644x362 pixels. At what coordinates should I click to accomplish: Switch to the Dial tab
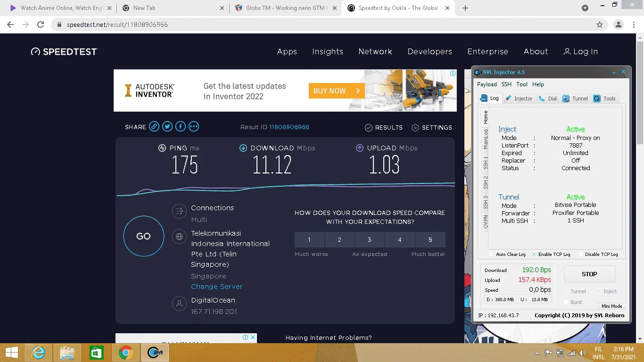point(548,99)
